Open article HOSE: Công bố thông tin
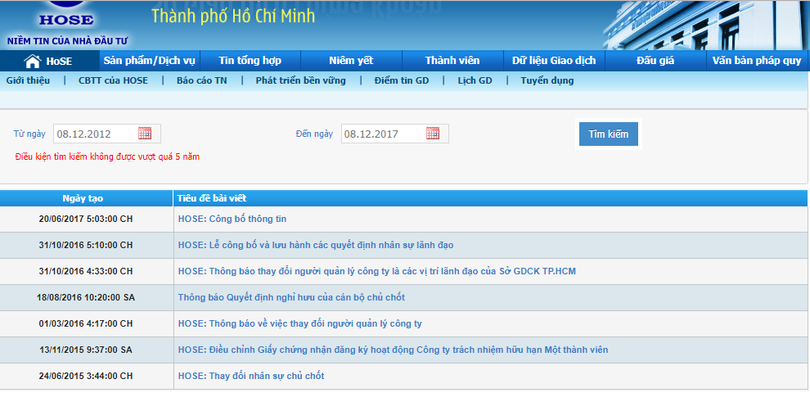 [232, 219]
